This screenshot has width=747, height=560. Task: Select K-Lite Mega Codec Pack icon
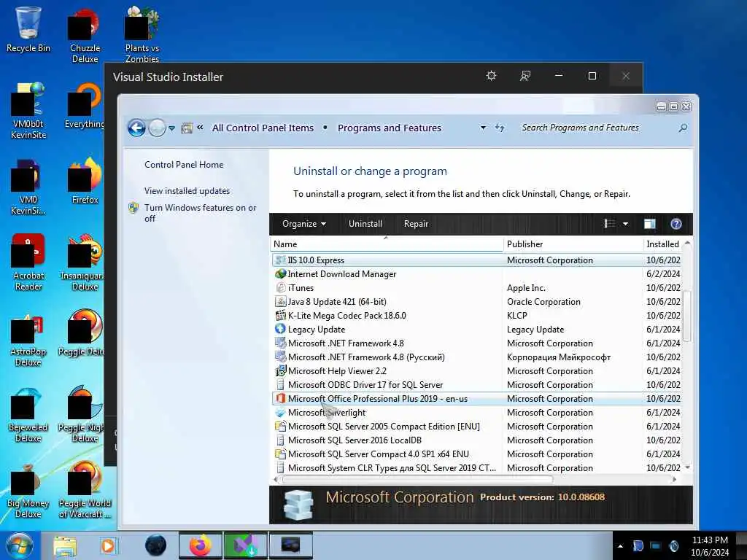(281, 315)
